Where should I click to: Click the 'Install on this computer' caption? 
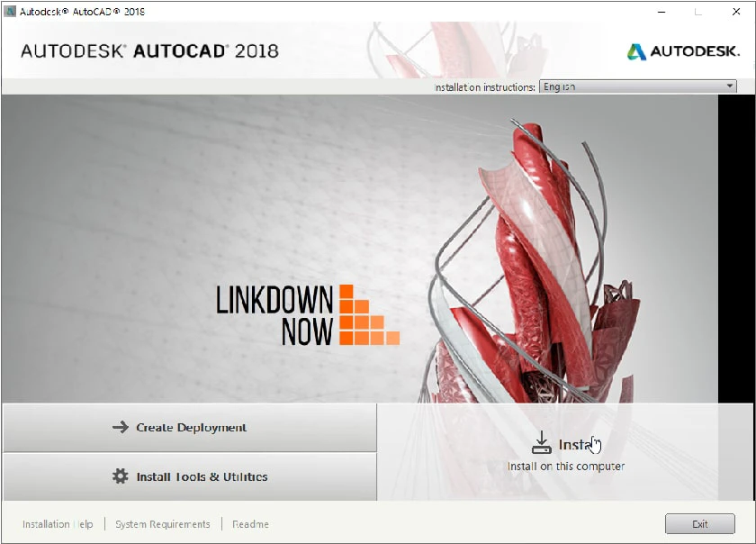(x=565, y=467)
